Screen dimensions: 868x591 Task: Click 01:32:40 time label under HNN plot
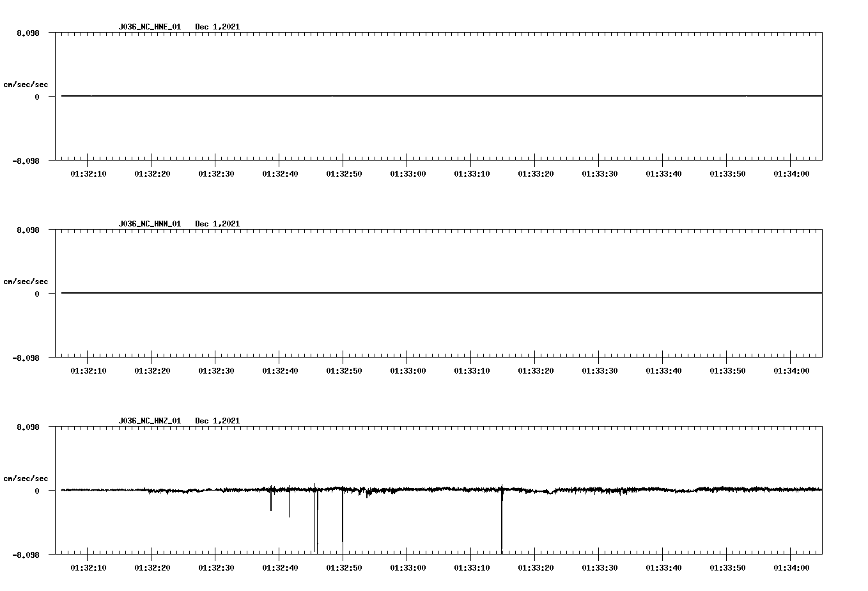[280, 371]
